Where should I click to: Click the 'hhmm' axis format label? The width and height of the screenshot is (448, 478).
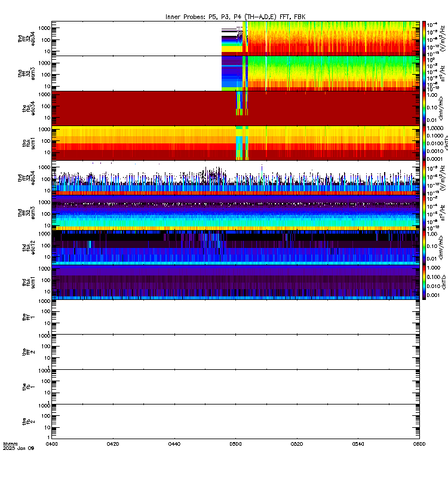coord(10,444)
